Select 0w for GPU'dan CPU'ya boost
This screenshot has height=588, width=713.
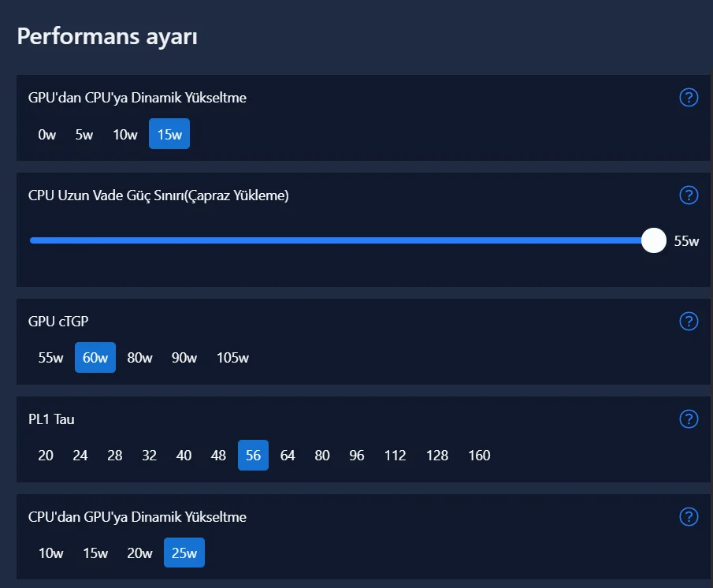(47, 134)
